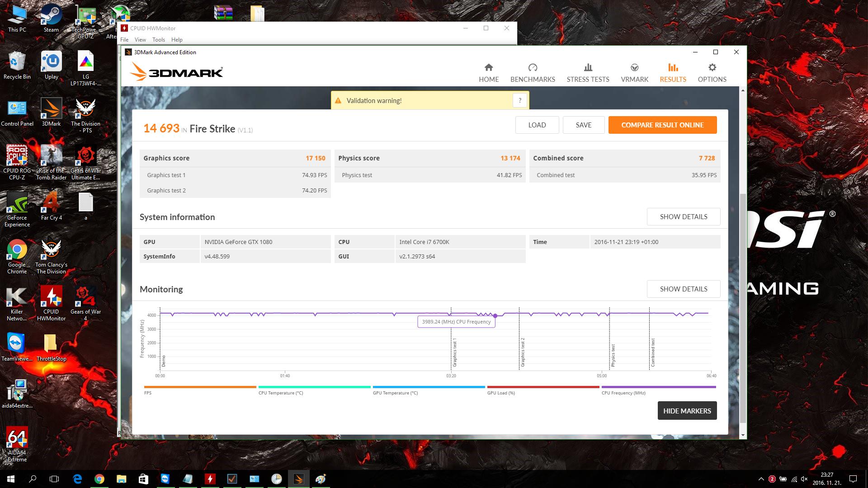The height and width of the screenshot is (488, 868).
Task: Click COMPARE RESULT ONLINE button
Action: (662, 125)
